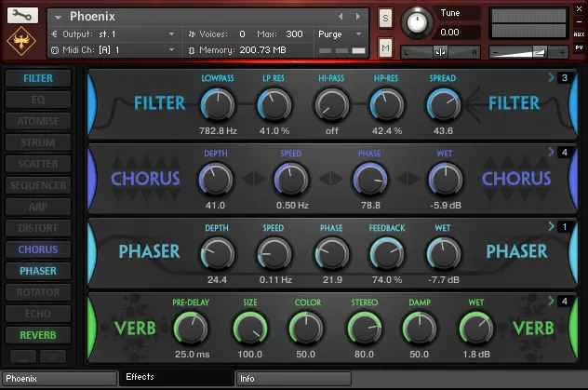Viewport: 588px width, 390px height.
Task: Click the Filter HI-PASS knob
Action: click(x=331, y=105)
